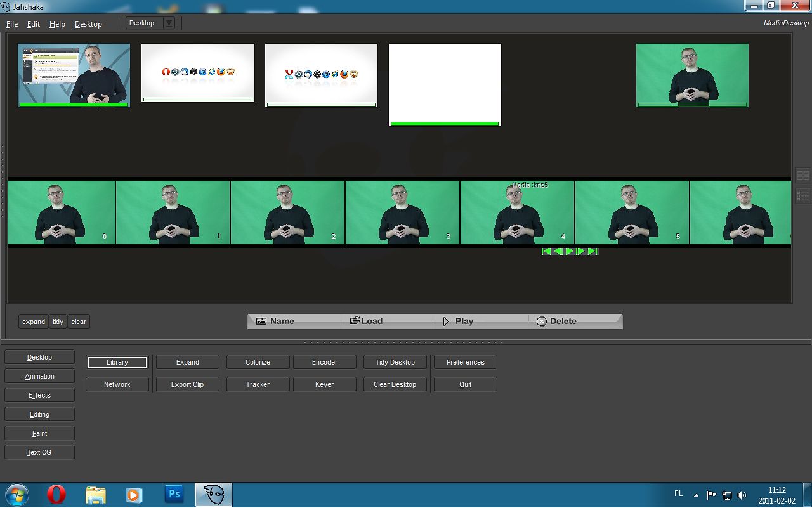The image size is (812, 508).
Task: Open the Windows Start menu
Action: pos(17,495)
